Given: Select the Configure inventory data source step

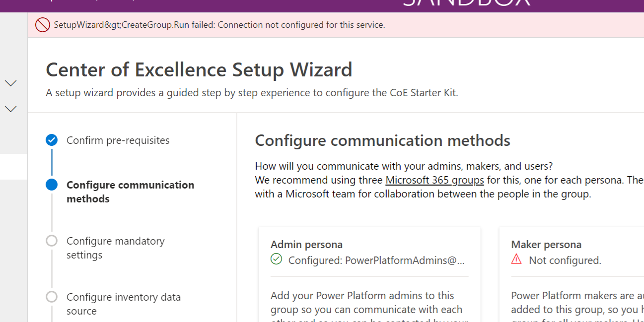Looking at the screenshot, I should point(123,304).
